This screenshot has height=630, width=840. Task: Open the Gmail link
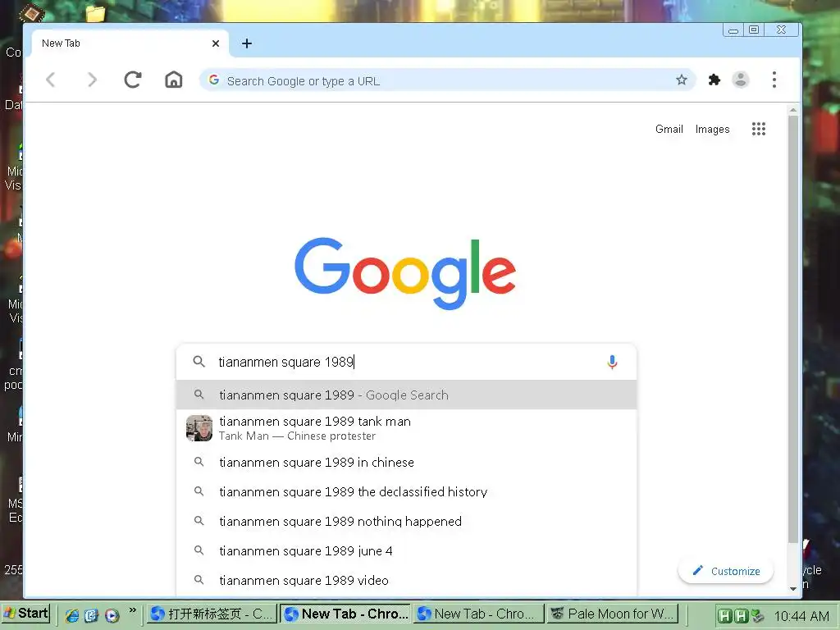click(669, 129)
